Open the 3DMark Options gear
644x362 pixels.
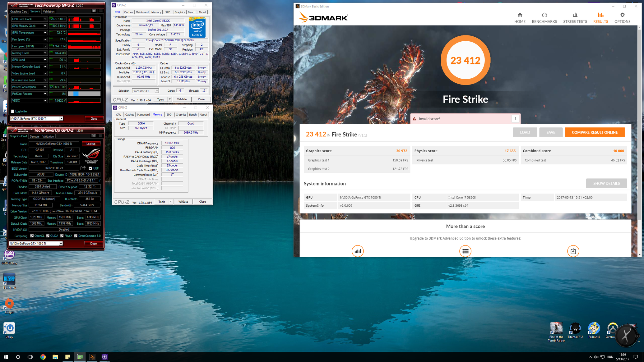click(622, 15)
